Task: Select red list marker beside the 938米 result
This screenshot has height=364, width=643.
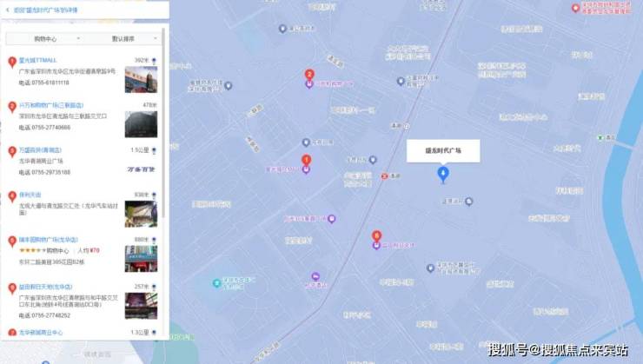Action: coord(12,196)
